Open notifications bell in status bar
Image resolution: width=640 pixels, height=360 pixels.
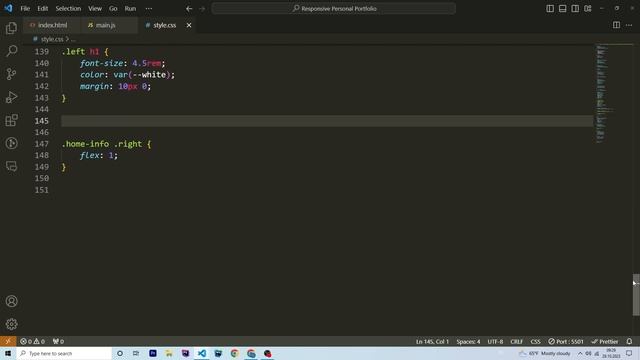pyautogui.click(x=629, y=341)
